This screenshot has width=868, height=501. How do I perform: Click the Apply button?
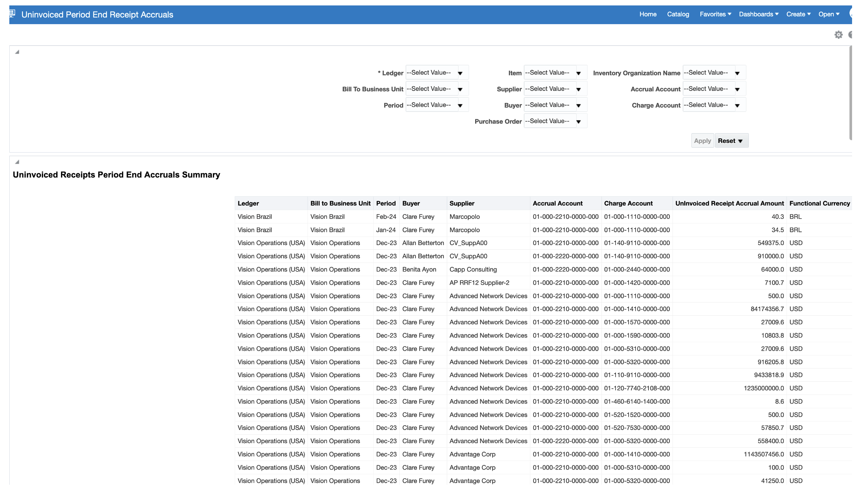702,140
